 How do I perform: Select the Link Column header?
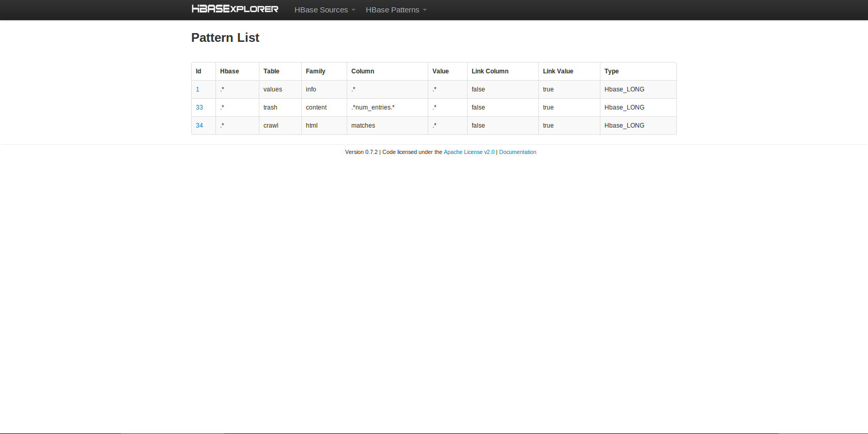pos(490,71)
